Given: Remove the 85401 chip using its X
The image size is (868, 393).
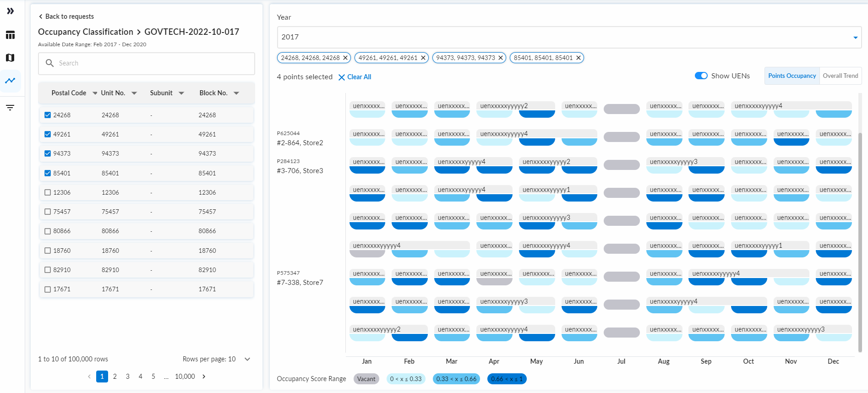Looking at the screenshot, I should pos(579,58).
